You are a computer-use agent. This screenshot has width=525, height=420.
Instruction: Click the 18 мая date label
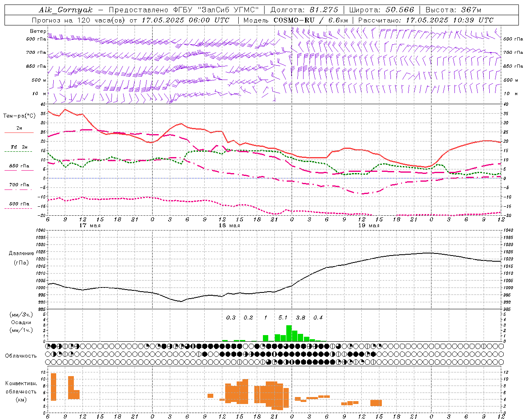[229, 225]
